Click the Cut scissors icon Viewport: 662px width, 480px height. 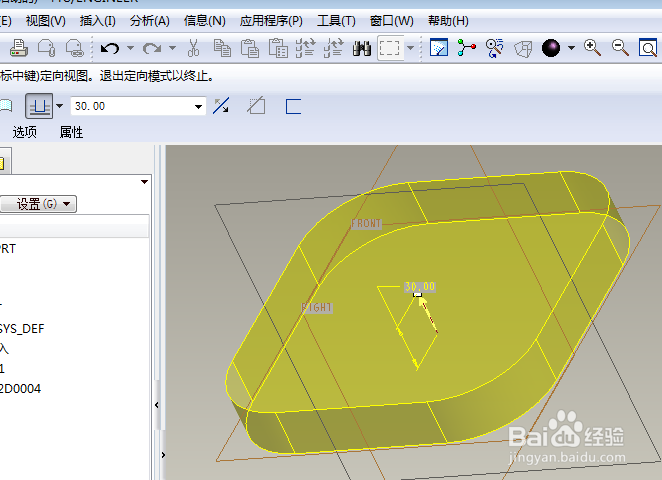coord(193,48)
